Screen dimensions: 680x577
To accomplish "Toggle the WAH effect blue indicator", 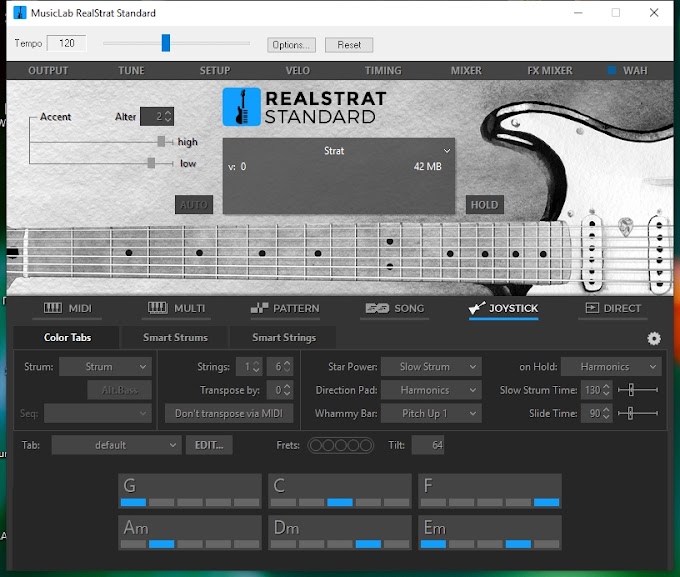I will 611,70.
